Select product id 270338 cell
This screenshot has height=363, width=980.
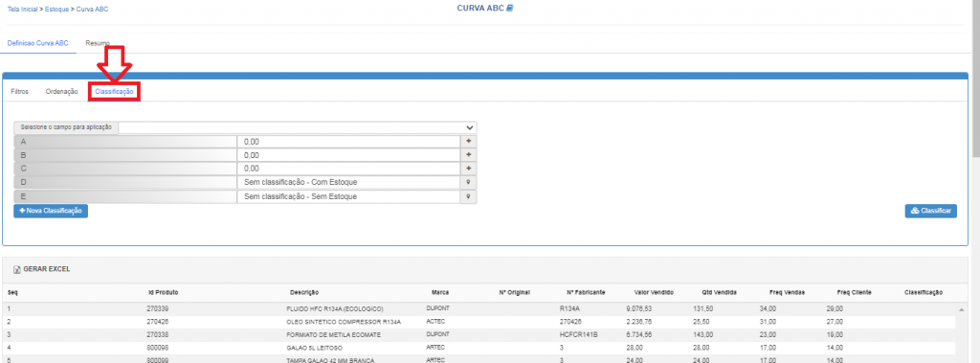157,335
